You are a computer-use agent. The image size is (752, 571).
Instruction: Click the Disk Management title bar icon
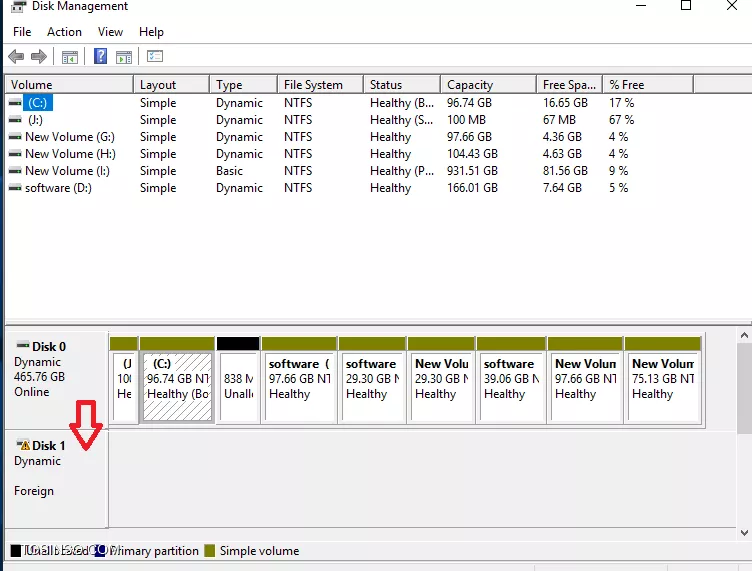tap(18, 6)
